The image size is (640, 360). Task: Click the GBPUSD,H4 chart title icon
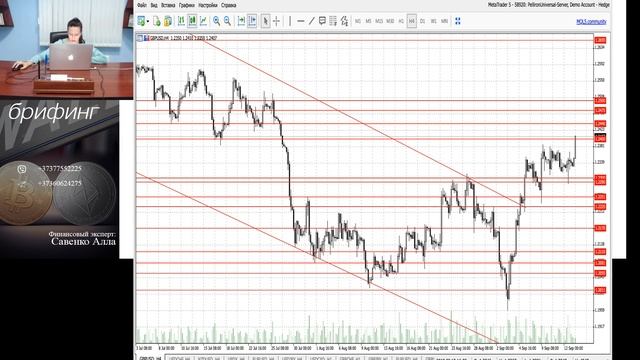tap(146, 38)
